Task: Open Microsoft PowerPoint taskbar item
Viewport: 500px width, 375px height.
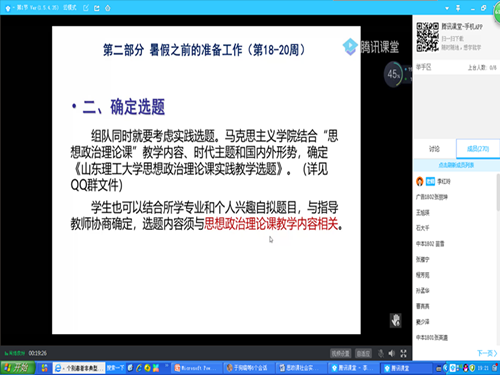Action: [197, 368]
